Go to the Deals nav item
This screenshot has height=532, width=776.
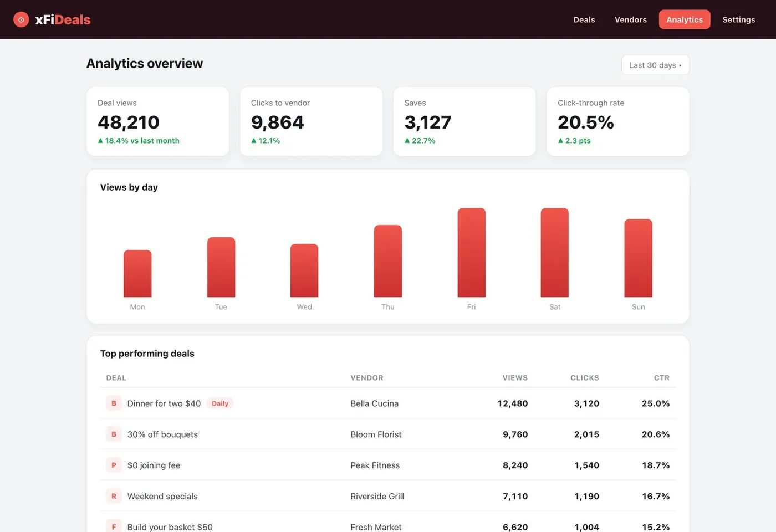(584, 19)
